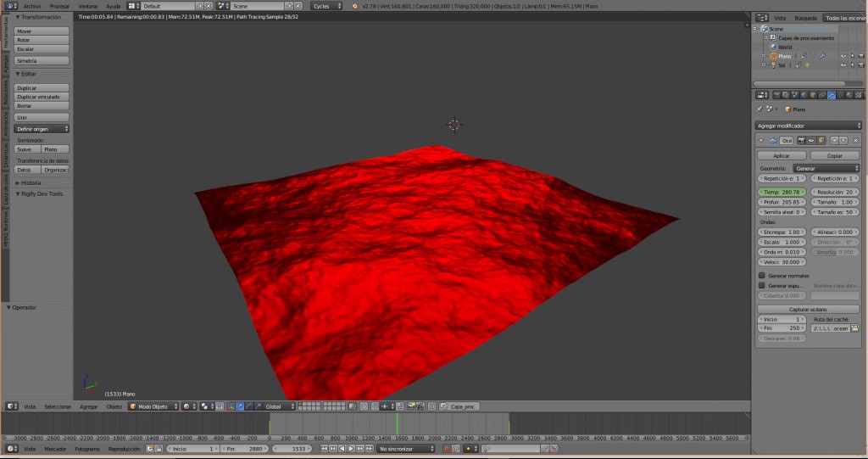Open the Global orientation dropdown
The image size is (868, 459).
(x=279, y=406)
